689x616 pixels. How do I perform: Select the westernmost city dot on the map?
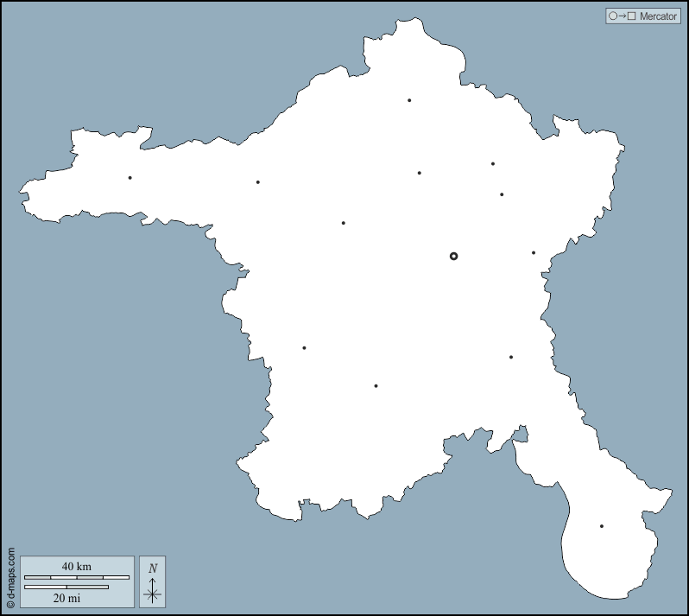[130, 178]
